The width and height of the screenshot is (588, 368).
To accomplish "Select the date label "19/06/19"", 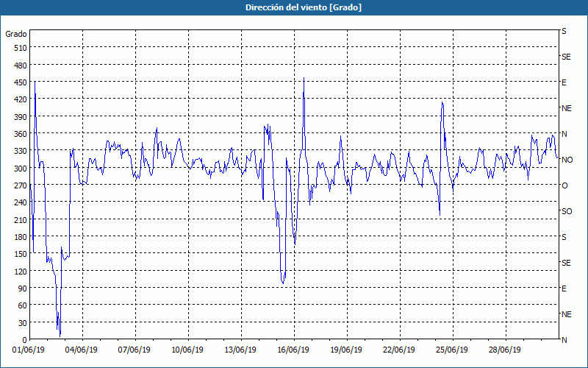I will point(346,350).
